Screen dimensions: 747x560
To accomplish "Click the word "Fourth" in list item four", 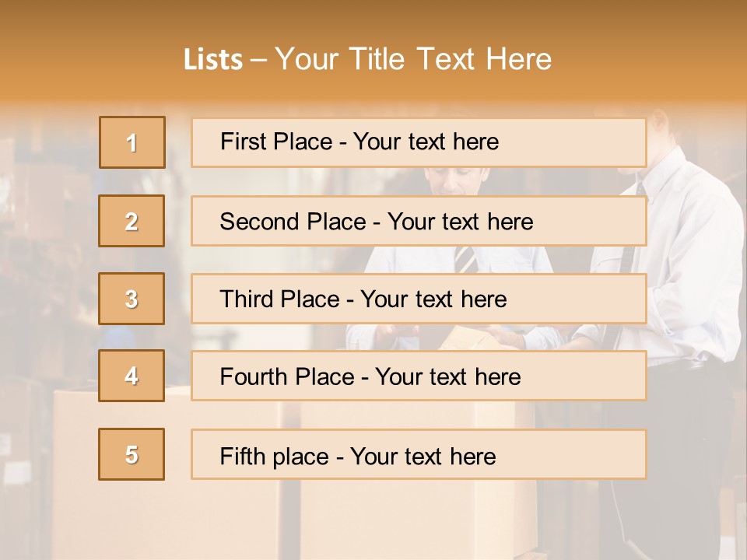I will tap(254, 377).
